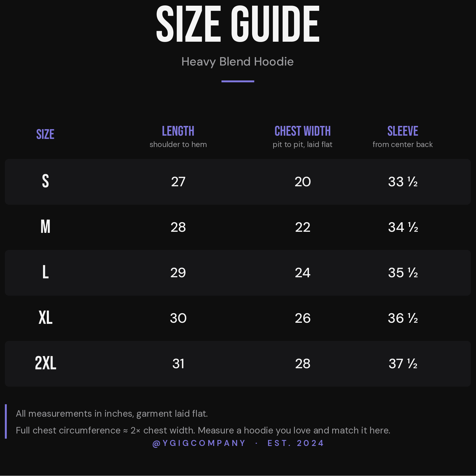Click the sleeve value 35 ½ for L
This screenshot has height=476, width=476.
403,273
